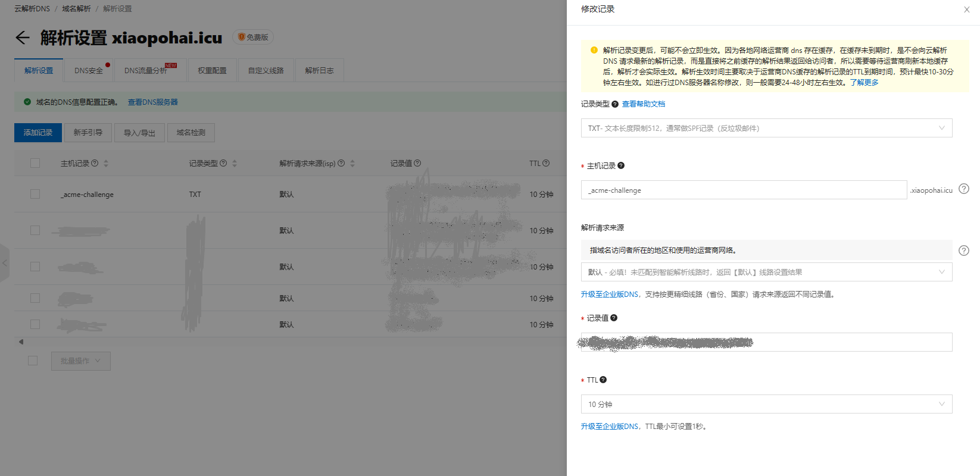Click 域名解析 breadcrumb
The width and height of the screenshot is (980, 476).
tap(77, 9)
